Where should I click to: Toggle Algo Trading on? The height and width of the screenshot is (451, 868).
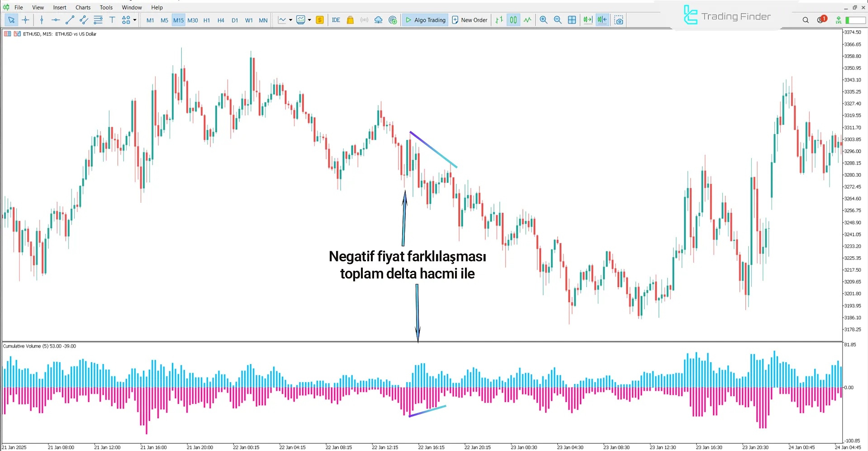point(425,20)
